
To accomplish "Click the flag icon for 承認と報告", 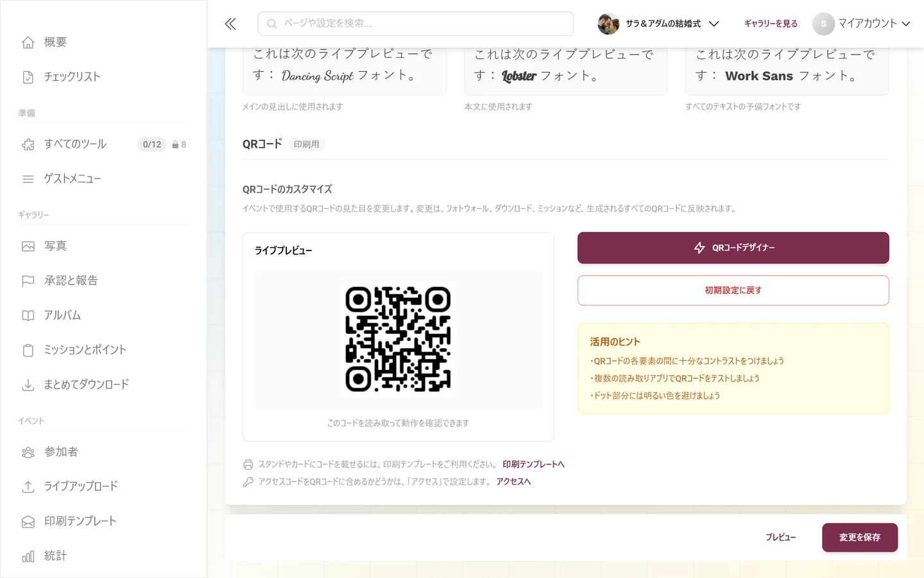I will pyautogui.click(x=28, y=281).
